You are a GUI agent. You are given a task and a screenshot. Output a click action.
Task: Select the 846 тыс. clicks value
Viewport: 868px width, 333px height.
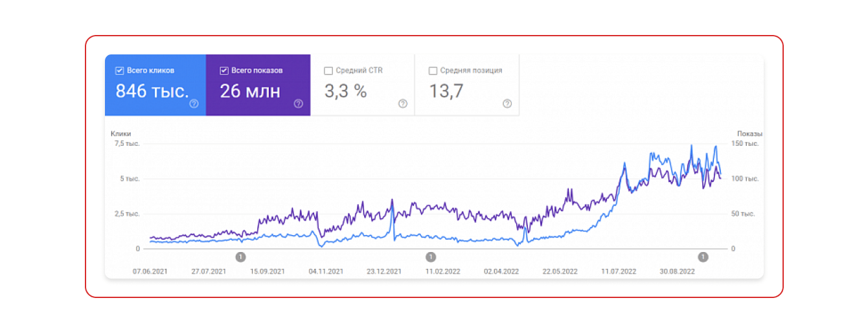152,91
